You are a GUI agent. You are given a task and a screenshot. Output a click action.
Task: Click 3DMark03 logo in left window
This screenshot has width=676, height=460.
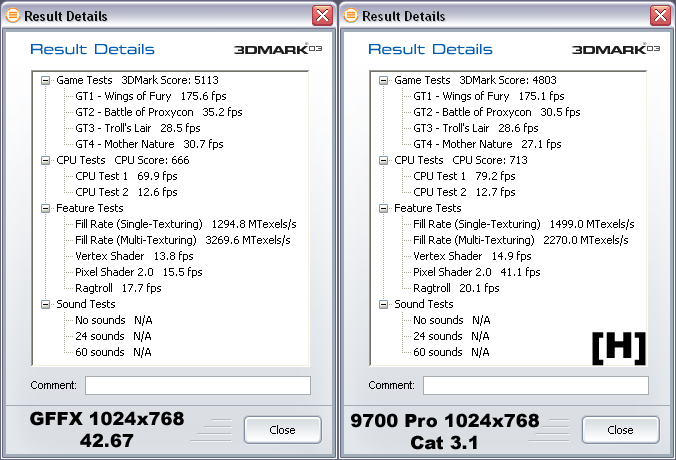pos(278,49)
